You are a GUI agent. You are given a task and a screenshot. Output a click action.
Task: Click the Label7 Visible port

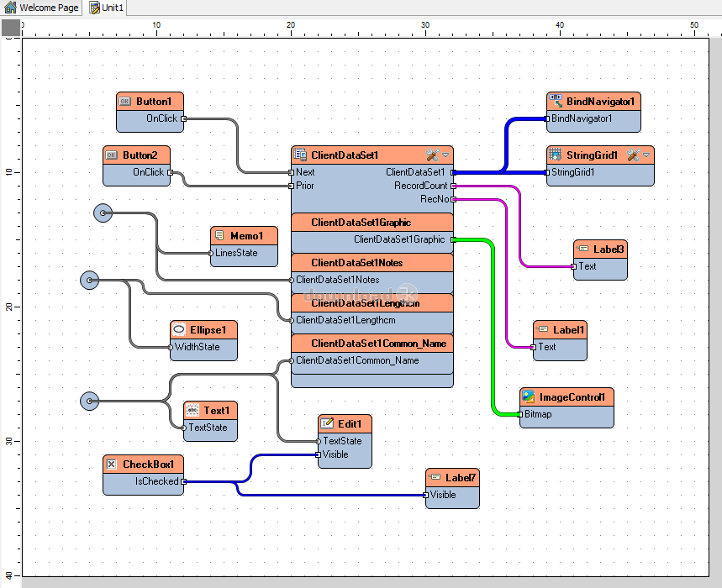[x=426, y=495]
